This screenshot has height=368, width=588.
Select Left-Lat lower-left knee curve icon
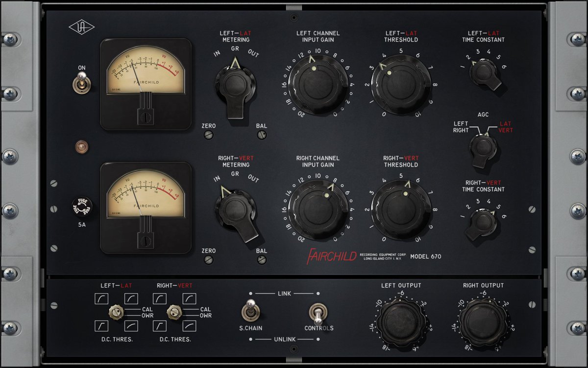(x=101, y=325)
